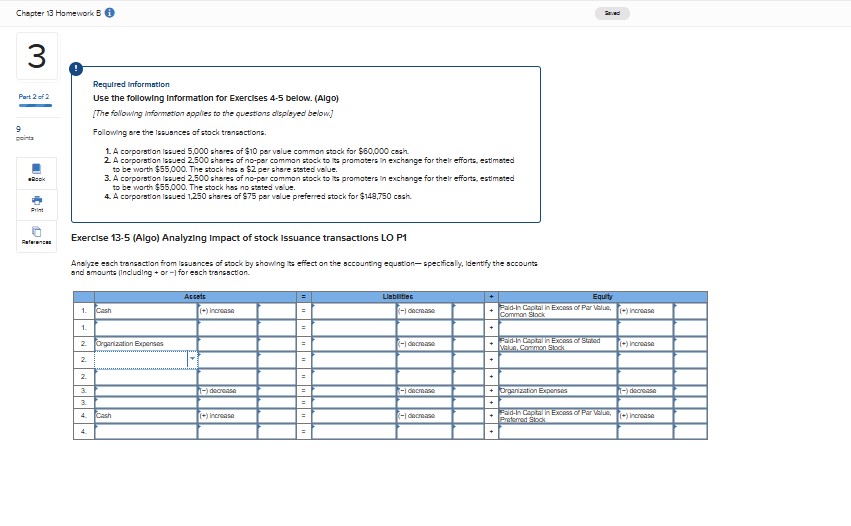Open dropdown arrow in the active assets account cell
Viewport: 851px width, 526px height.
coord(192,359)
